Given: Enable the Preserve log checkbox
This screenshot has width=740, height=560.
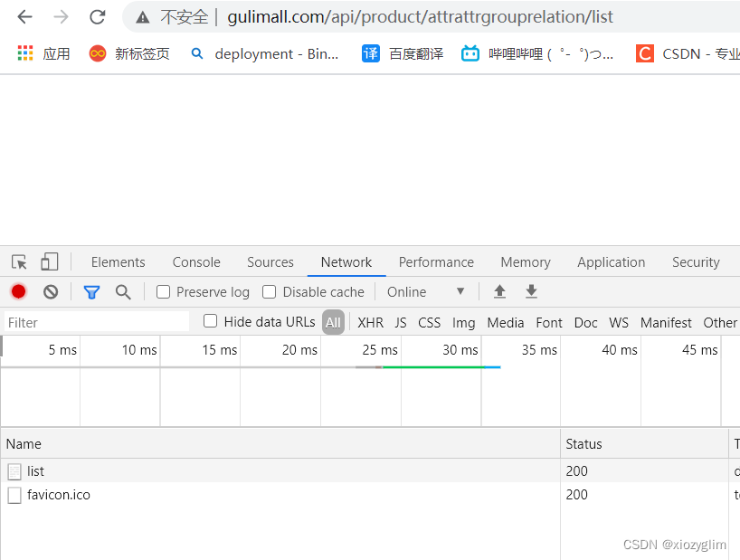Looking at the screenshot, I should (163, 291).
